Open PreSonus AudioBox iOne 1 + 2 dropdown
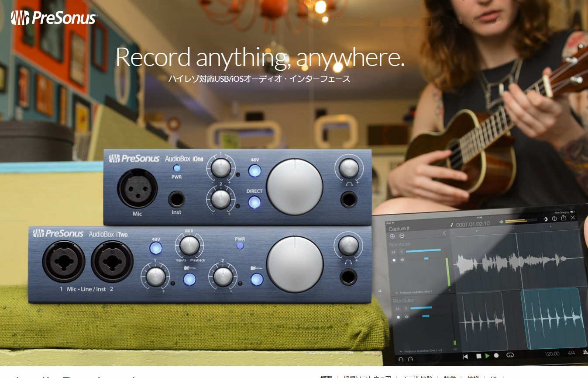Viewport: 588px width, 378px height. (x=421, y=351)
